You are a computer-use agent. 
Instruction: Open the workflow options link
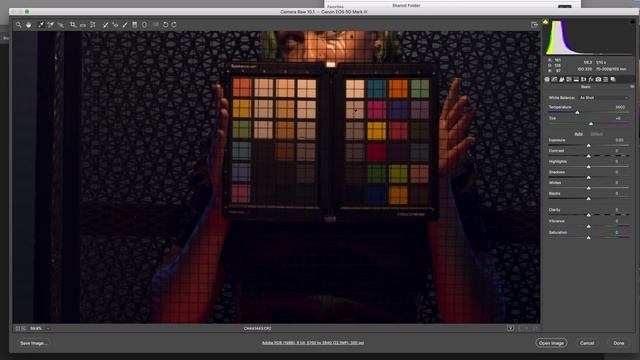313,343
